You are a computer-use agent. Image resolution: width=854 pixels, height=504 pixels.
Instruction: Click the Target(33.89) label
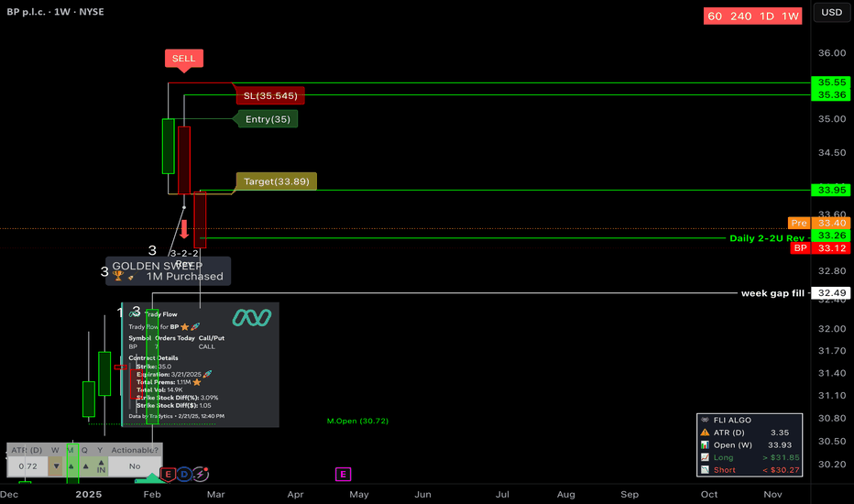(276, 181)
